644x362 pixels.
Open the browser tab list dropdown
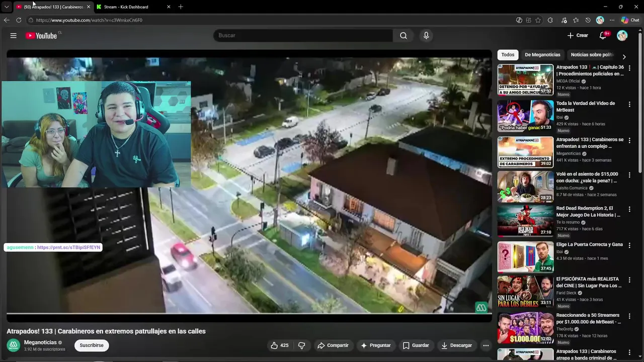tap(7, 7)
